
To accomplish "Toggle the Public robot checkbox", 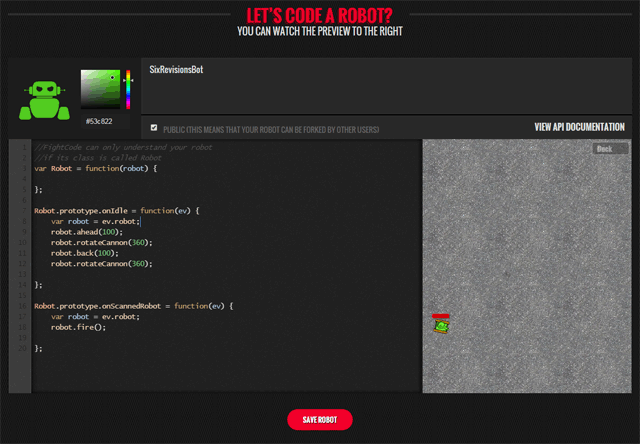I will [153, 128].
